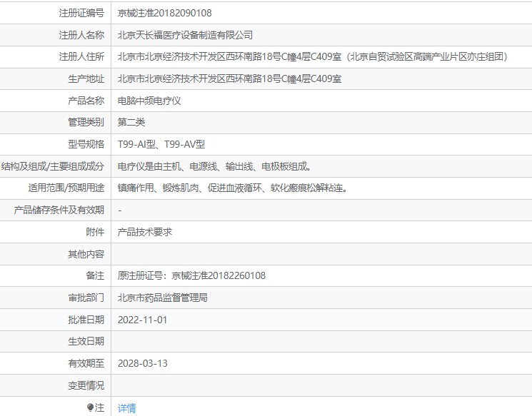Click the 型号规格 label
The width and height of the screenshot is (532, 416).
point(86,144)
